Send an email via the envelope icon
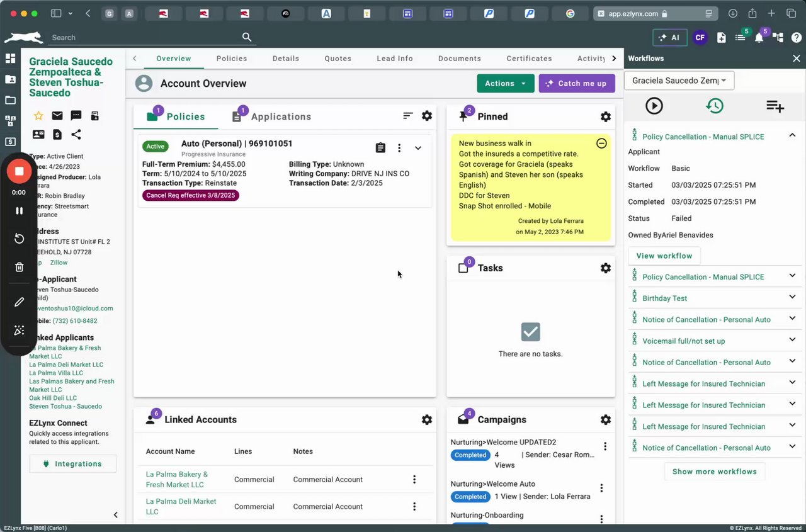This screenshot has height=532, width=806. pos(57,116)
